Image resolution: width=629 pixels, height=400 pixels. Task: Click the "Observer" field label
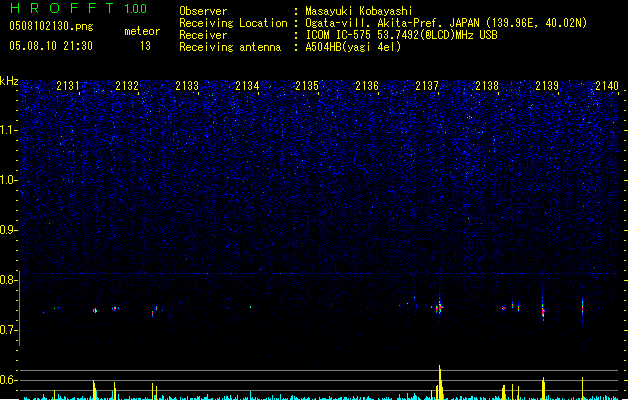(203, 11)
